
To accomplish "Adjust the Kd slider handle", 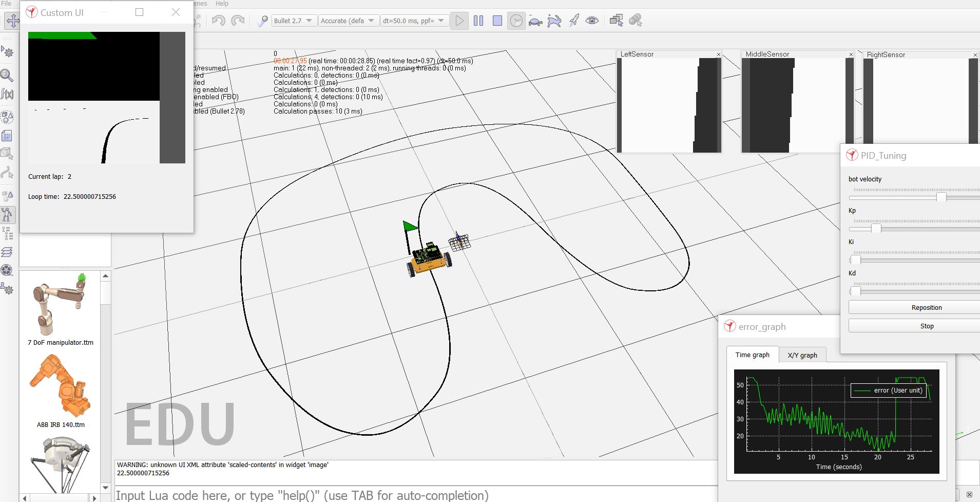I will point(855,291).
